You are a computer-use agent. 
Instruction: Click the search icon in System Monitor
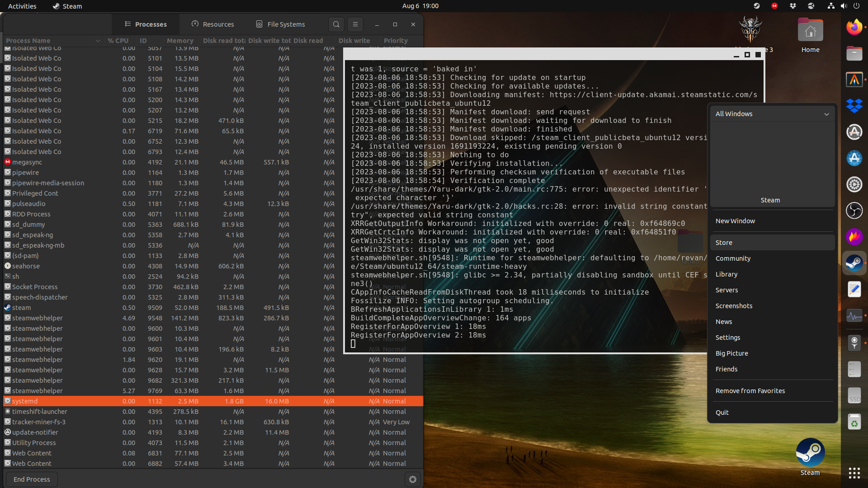pos(336,24)
